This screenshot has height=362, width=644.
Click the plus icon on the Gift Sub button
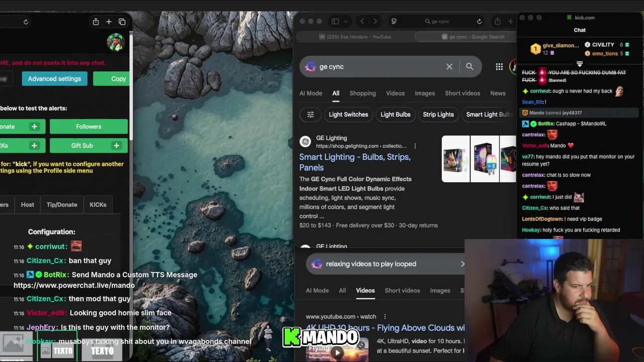(x=116, y=146)
